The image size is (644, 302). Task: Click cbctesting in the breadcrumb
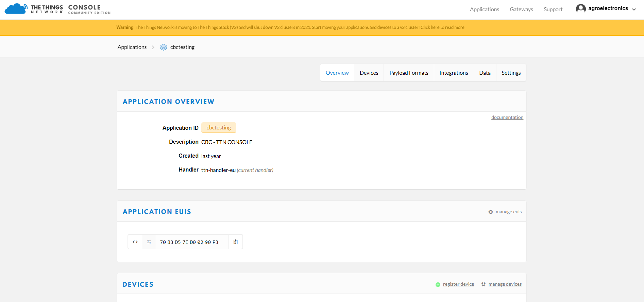[x=182, y=47]
